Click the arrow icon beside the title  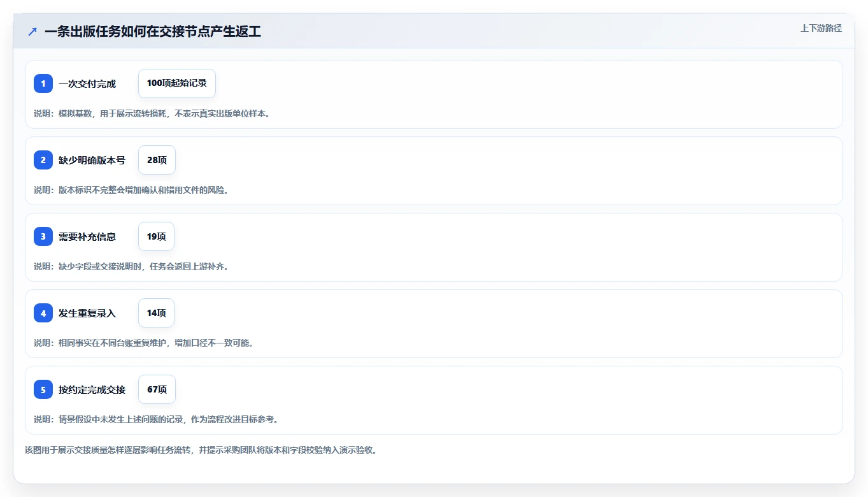coord(32,32)
